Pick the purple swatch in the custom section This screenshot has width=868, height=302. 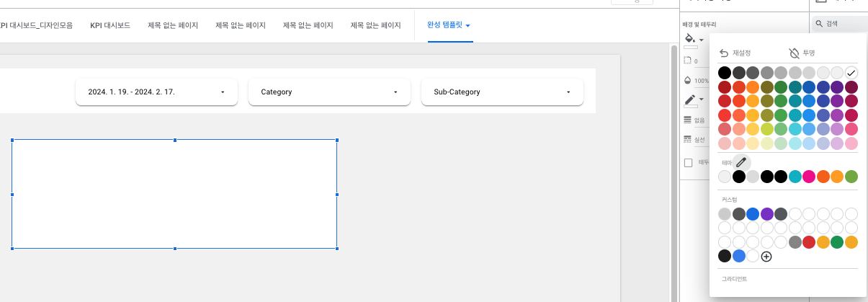coord(767,214)
